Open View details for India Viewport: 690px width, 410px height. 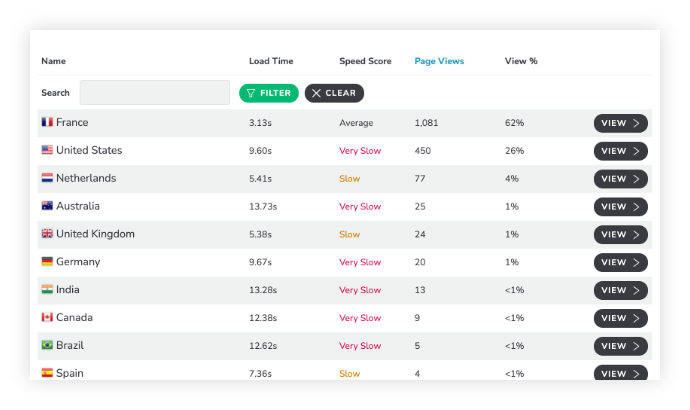(620, 290)
